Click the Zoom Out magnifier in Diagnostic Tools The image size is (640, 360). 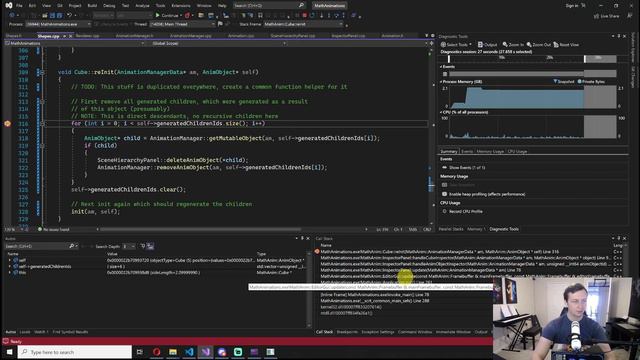point(529,44)
